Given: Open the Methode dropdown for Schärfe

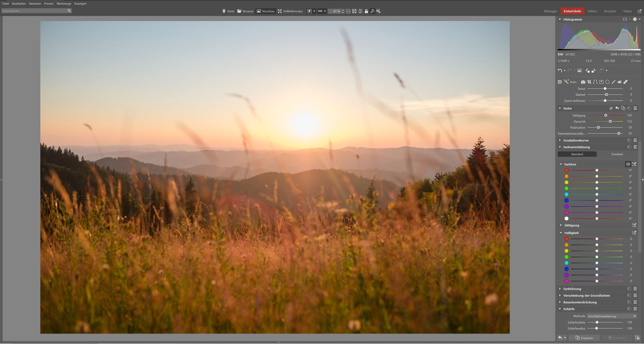Looking at the screenshot, I should coord(611,316).
